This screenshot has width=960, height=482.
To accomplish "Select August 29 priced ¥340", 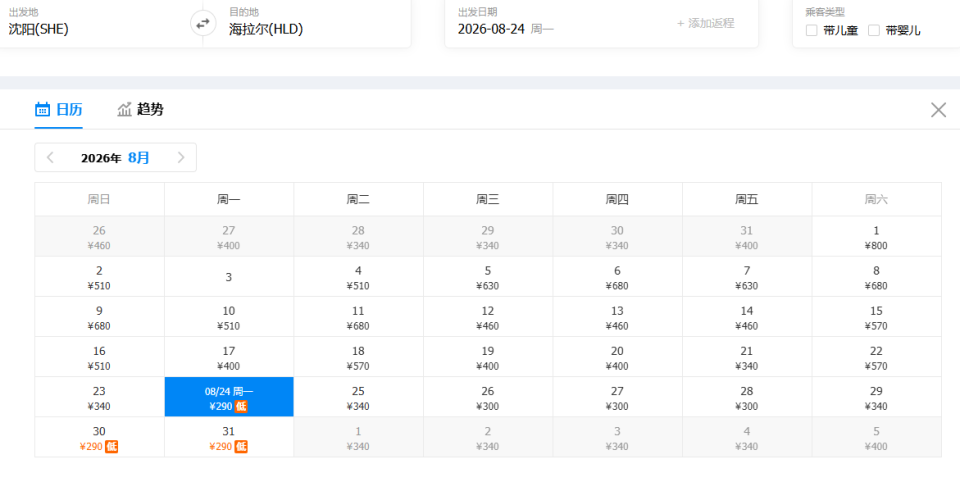I will pos(877,397).
